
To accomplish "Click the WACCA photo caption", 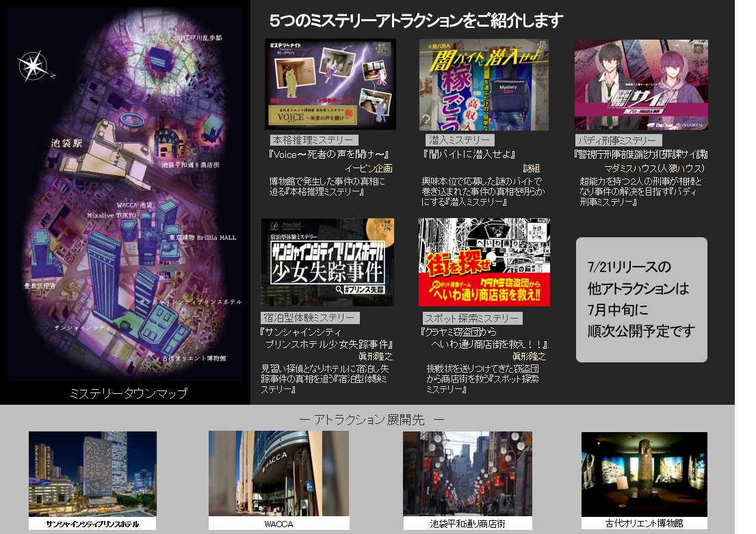I will (278, 524).
